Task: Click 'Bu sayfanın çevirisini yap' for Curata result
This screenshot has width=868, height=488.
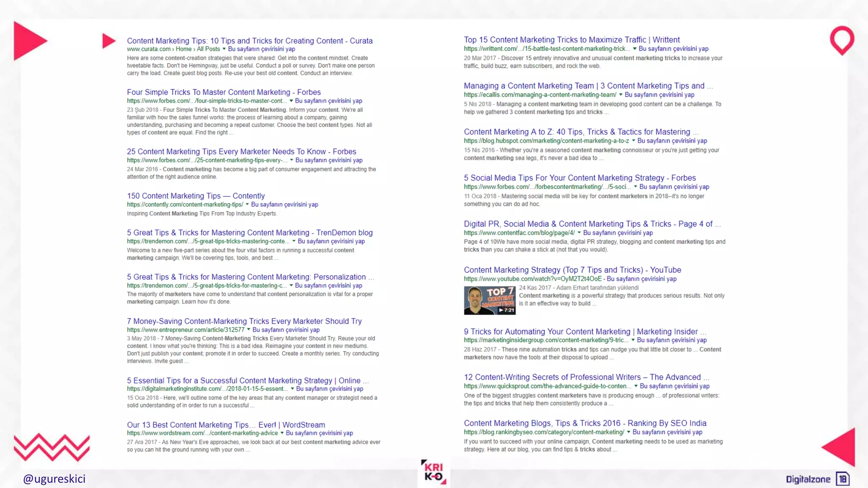Action: (x=262, y=49)
